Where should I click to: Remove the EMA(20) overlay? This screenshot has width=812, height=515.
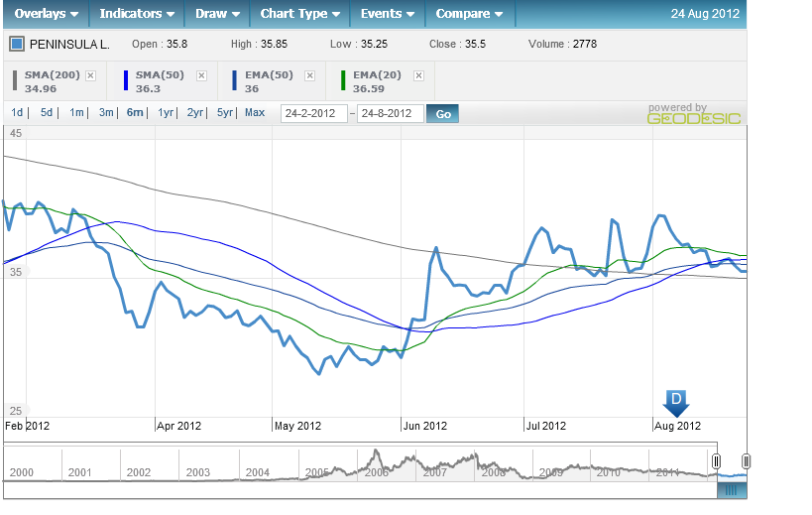419,76
